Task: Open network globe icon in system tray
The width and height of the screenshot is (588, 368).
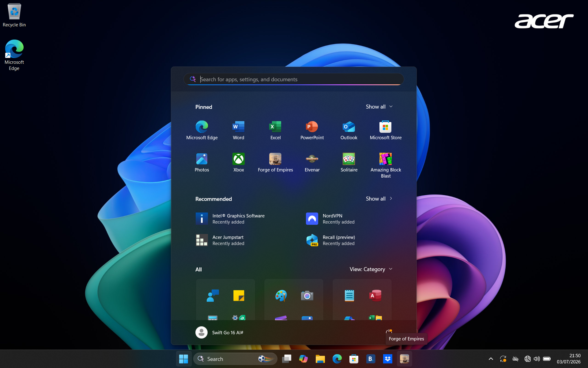Action: [x=527, y=359]
